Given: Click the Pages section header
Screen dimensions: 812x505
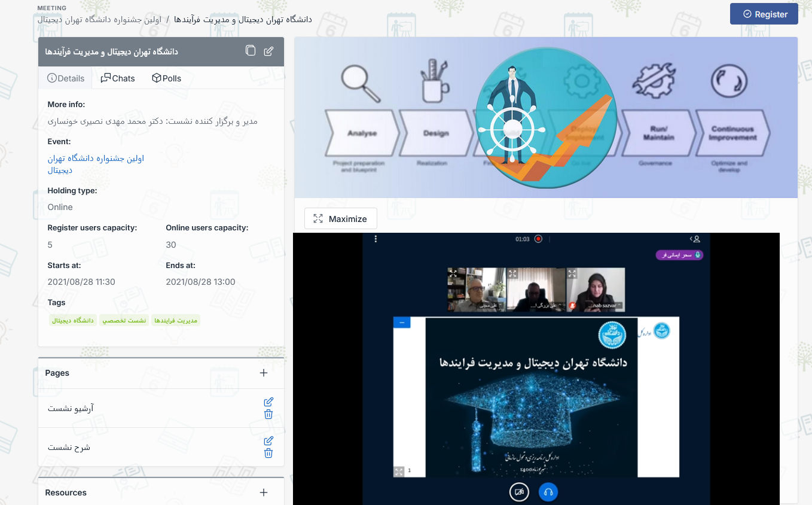Looking at the screenshot, I should [x=57, y=373].
